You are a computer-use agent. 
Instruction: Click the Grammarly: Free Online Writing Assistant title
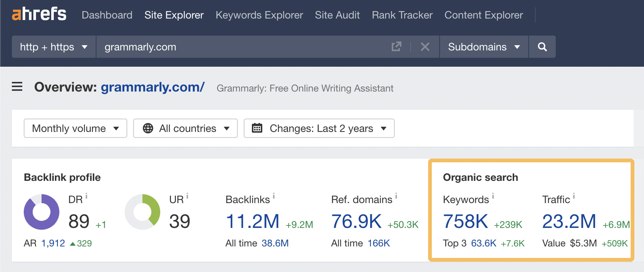305,88
